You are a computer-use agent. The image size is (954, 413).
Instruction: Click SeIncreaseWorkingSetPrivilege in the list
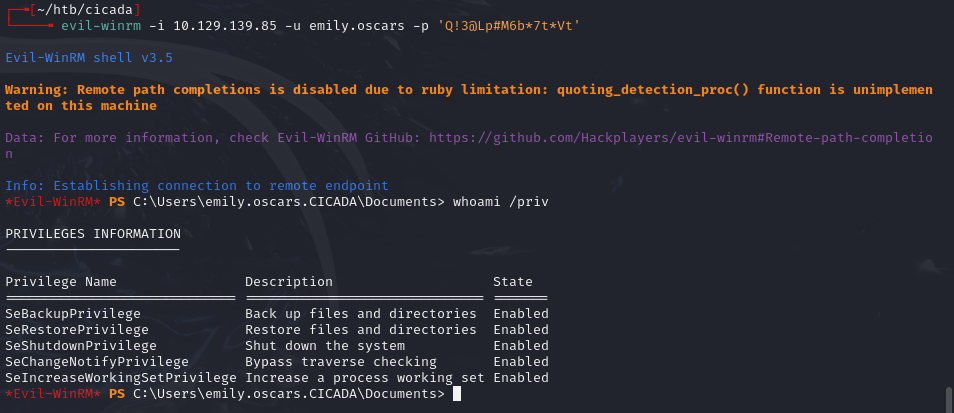pos(121,378)
